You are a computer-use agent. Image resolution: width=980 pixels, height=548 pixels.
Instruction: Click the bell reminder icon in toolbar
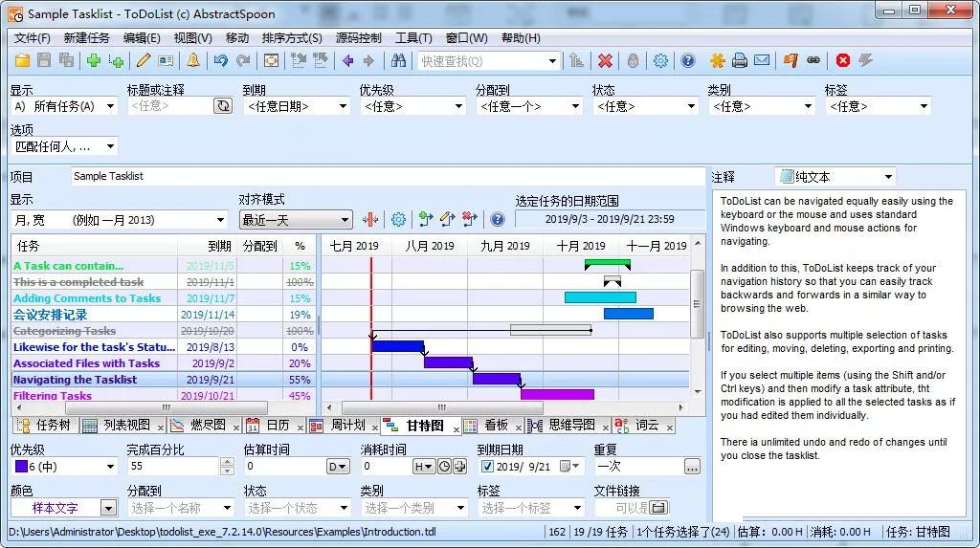pyautogui.click(x=193, y=60)
